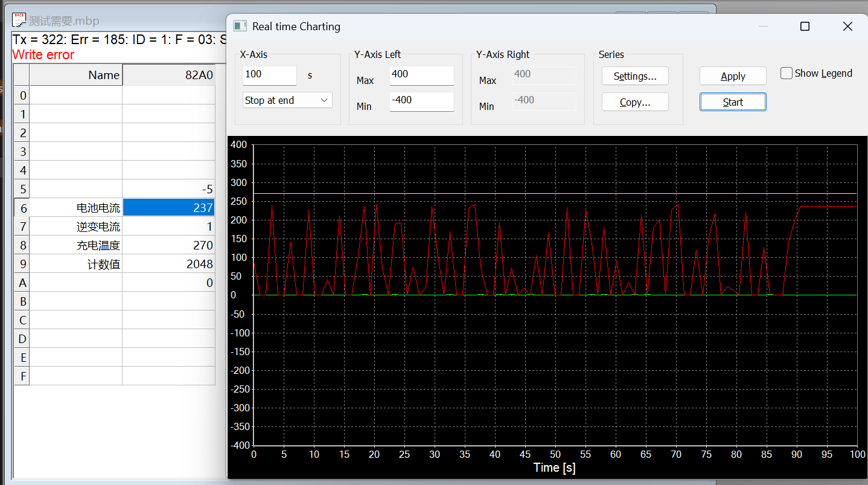Close the Real time Charting window
Viewport: 868px width, 485px height.
click(x=847, y=27)
